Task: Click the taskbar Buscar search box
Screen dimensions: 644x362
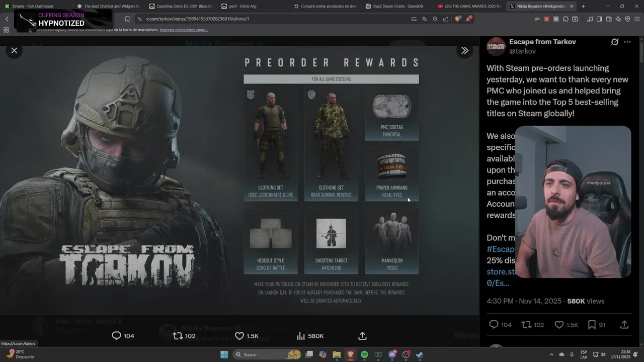Action: click(268, 354)
